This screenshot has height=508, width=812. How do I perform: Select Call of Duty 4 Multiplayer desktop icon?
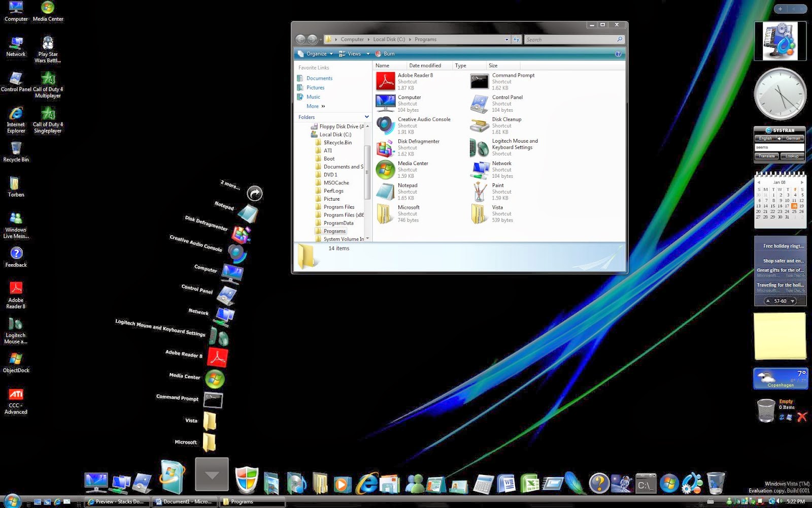point(48,84)
